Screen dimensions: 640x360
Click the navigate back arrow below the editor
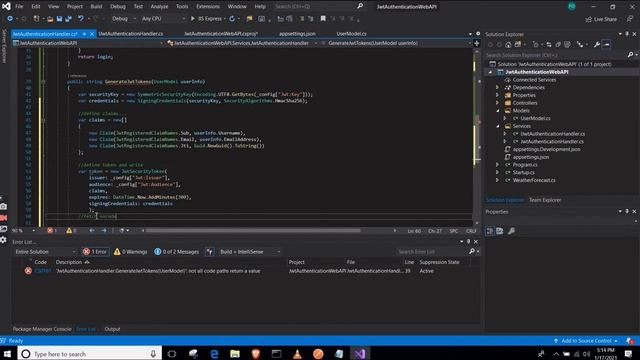pos(92,231)
